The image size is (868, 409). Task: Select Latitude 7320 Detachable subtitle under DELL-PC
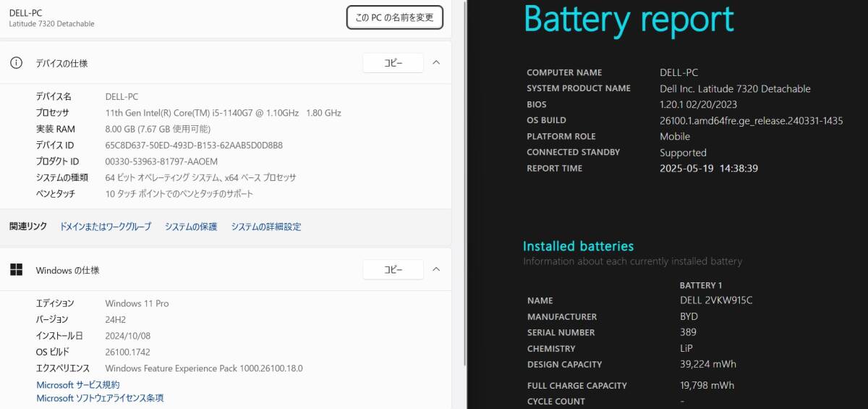click(x=51, y=24)
